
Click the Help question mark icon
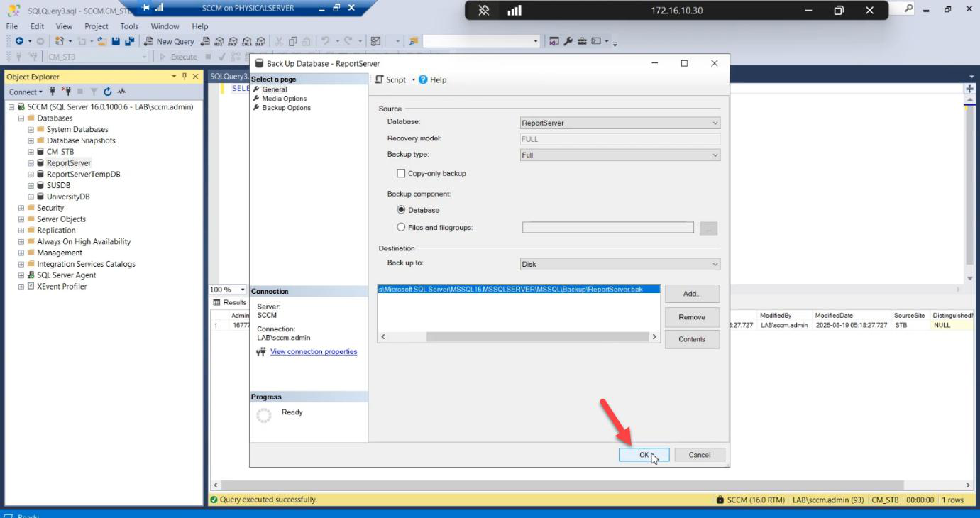coord(424,79)
